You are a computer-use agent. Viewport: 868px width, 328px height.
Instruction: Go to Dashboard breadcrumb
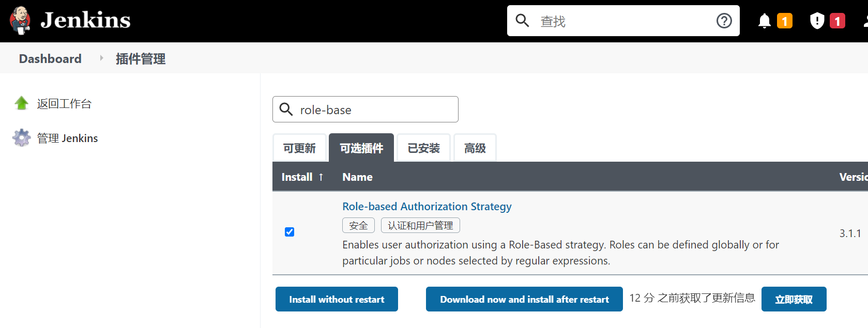tap(50, 58)
